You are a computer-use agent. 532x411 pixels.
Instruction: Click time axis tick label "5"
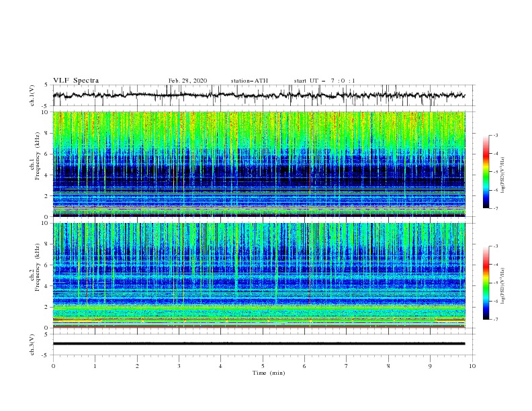[263, 366]
